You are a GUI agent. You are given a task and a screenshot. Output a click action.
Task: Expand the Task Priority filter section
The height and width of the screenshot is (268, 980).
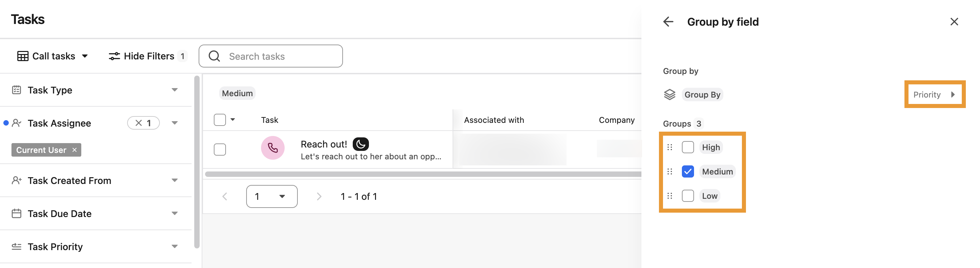coord(95,247)
